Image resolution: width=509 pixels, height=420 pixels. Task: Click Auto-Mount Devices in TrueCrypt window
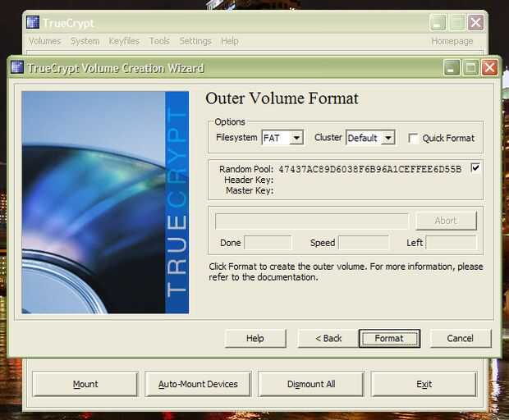tap(198, 384)
